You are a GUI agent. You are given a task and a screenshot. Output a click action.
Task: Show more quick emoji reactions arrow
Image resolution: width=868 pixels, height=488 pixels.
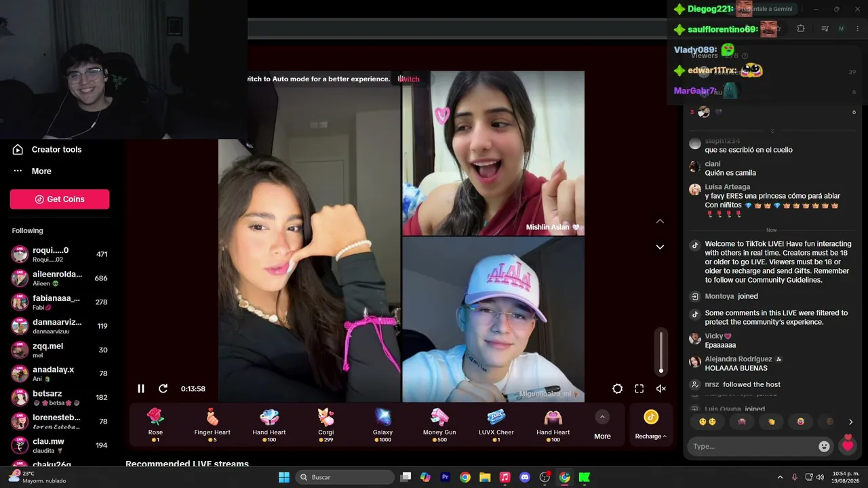(850, 422)
